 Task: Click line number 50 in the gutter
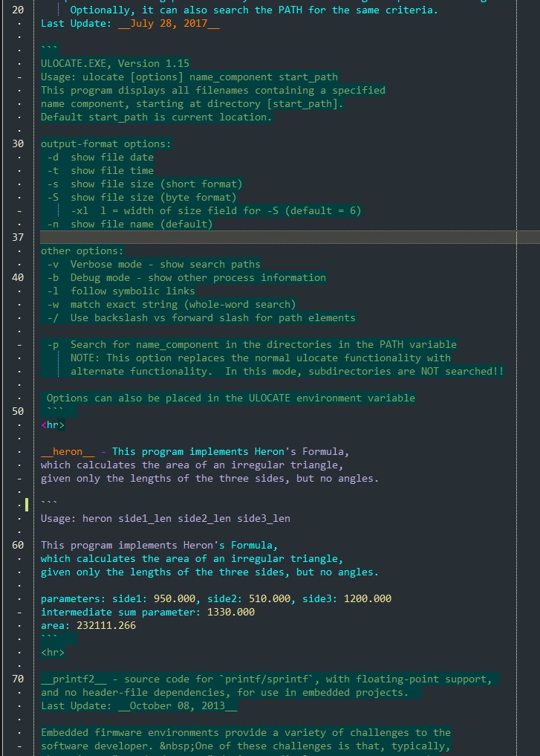pyautogui.click(x=18, y=411)
